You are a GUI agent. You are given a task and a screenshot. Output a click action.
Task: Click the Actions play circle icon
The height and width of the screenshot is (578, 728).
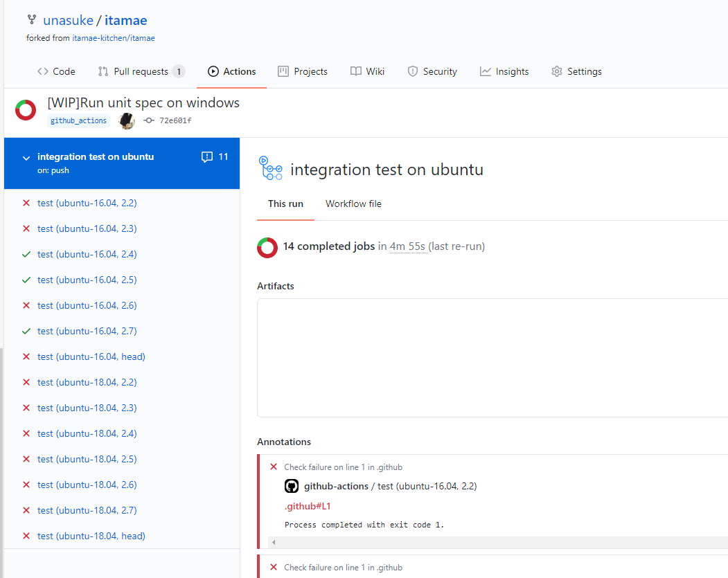(x=213, y=71)
